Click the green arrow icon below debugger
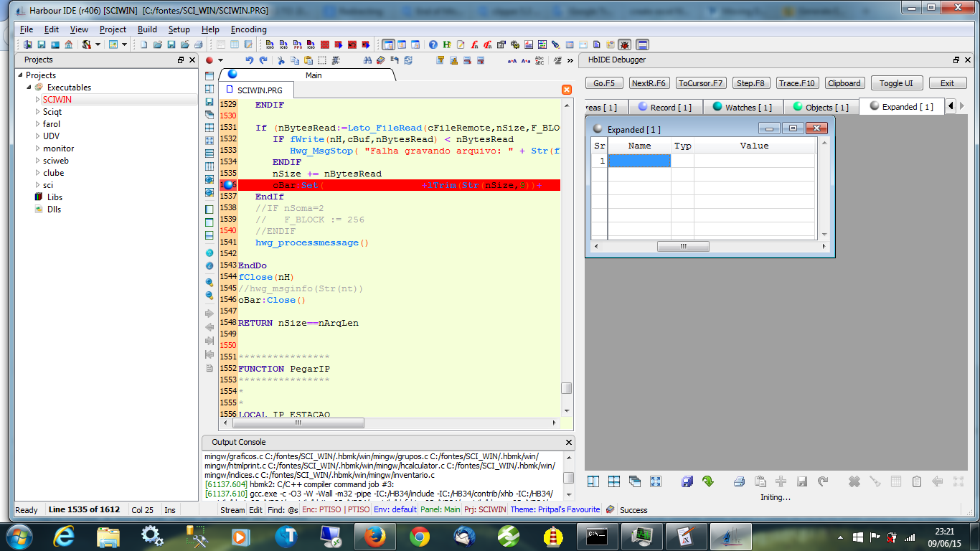 (x=707, y=481)
